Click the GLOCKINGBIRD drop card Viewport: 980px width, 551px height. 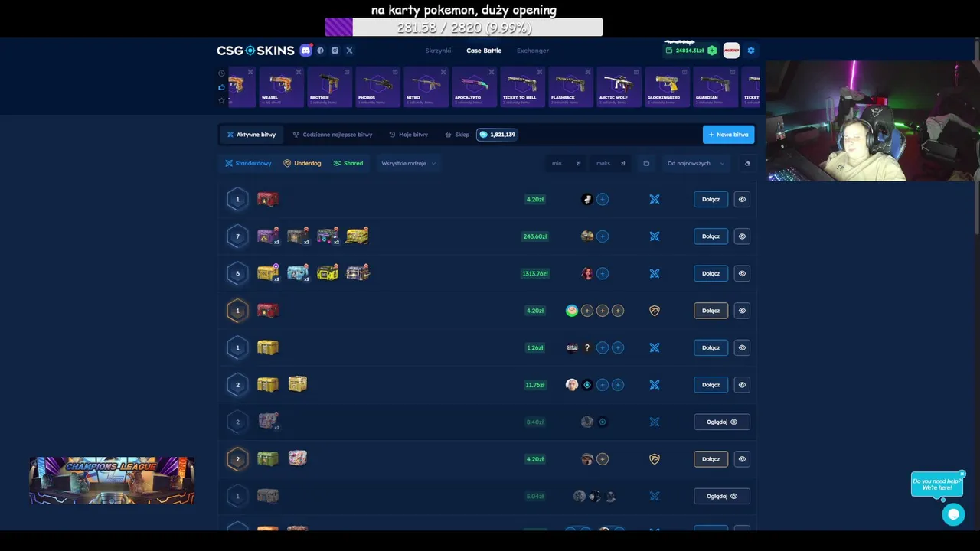pos(667,86)
